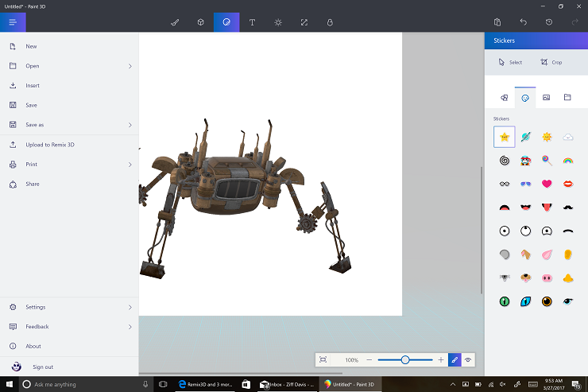Open the History clock icon
The width and height of the screenshot is (588, 392).
click(549, 22)
